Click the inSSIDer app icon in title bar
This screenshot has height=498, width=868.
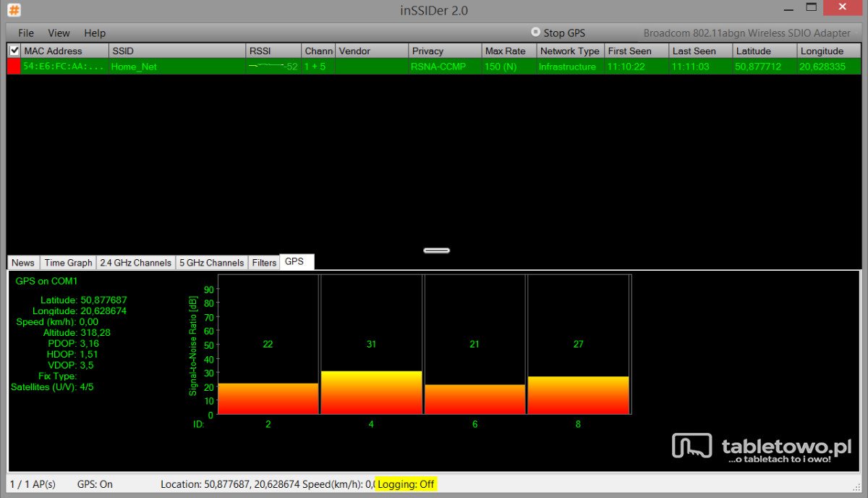click(x=14, y=11)
